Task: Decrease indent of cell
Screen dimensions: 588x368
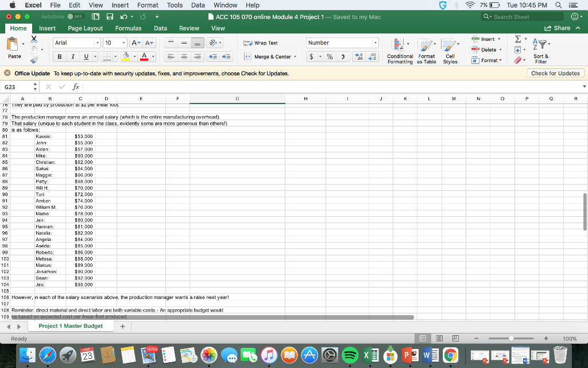Action: (x=213, y=57)
